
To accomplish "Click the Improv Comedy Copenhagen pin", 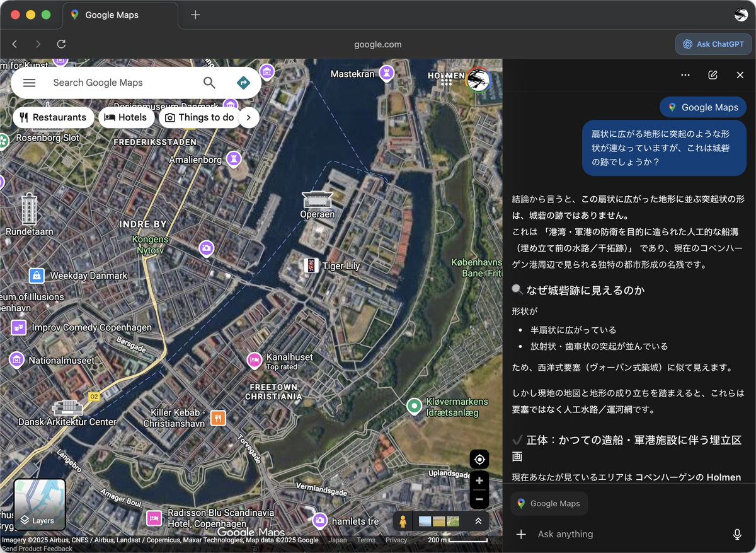I will point(19,327).
